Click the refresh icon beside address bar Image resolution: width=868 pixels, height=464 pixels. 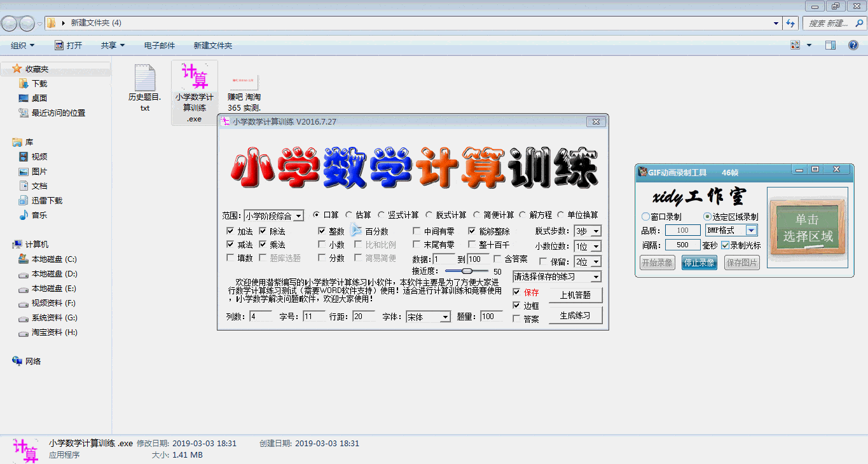(x=790, y=24)
